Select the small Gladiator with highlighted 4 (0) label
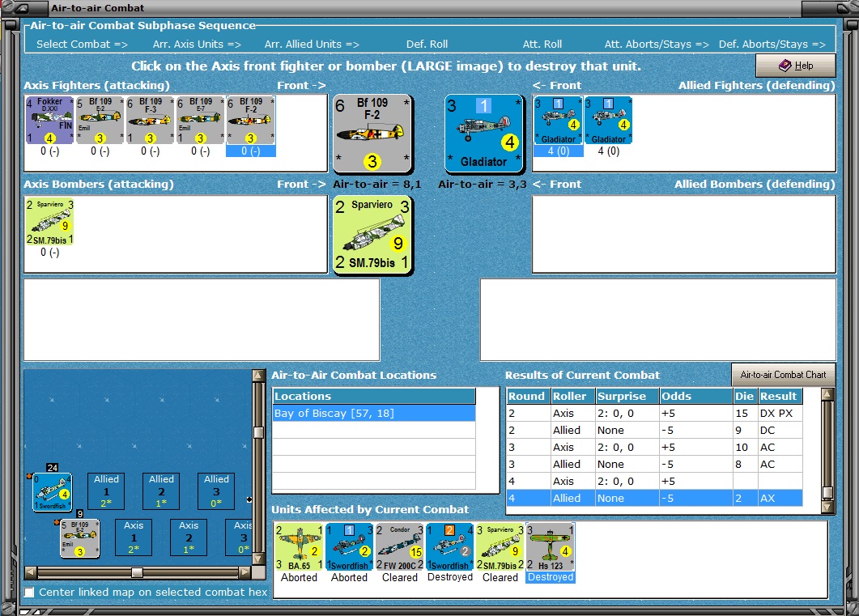The width and height of the screenshot is (859, 616). click(x=559, y=121)
